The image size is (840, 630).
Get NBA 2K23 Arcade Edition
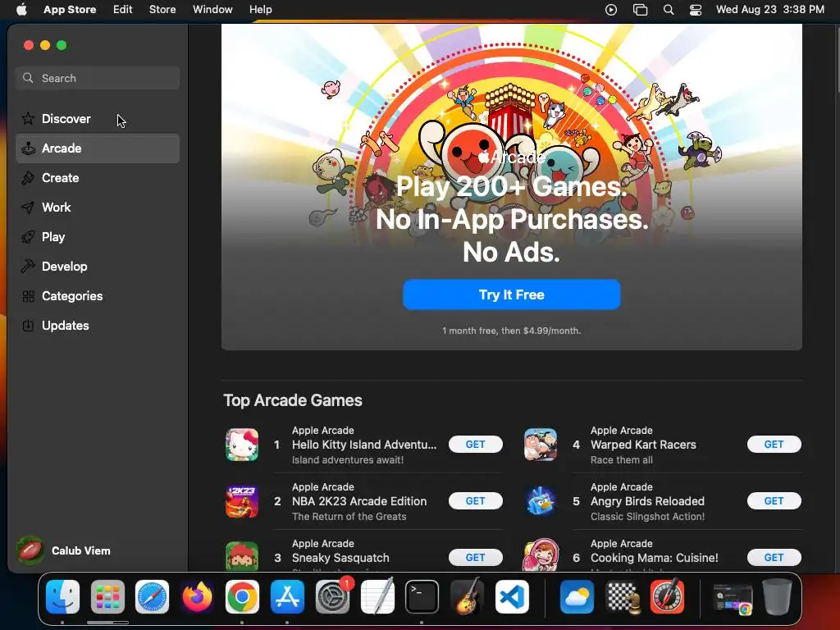pyautogui.click(x=475, y=501)
